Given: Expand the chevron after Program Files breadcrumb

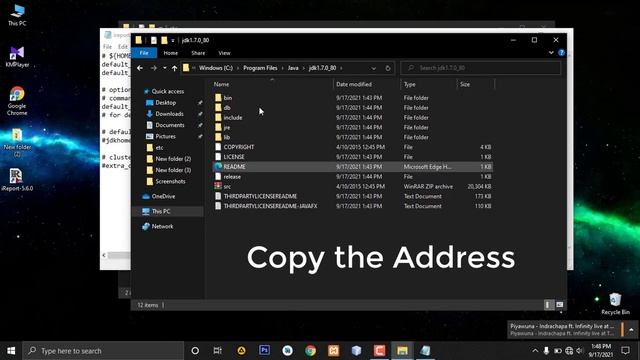Looking at the screenshot, I should pyautogui.click(x=282, y=68).
